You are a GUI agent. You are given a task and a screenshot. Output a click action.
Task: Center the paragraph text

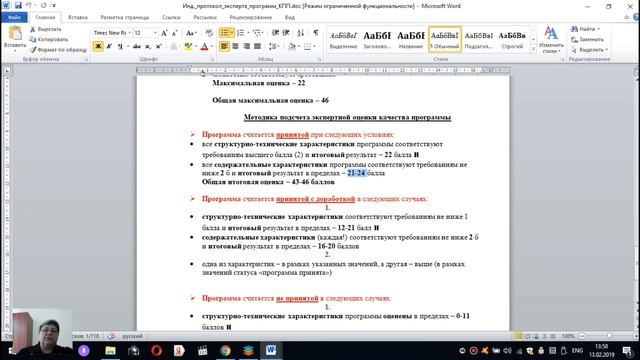pyautogui.click(x=235, y=47)
